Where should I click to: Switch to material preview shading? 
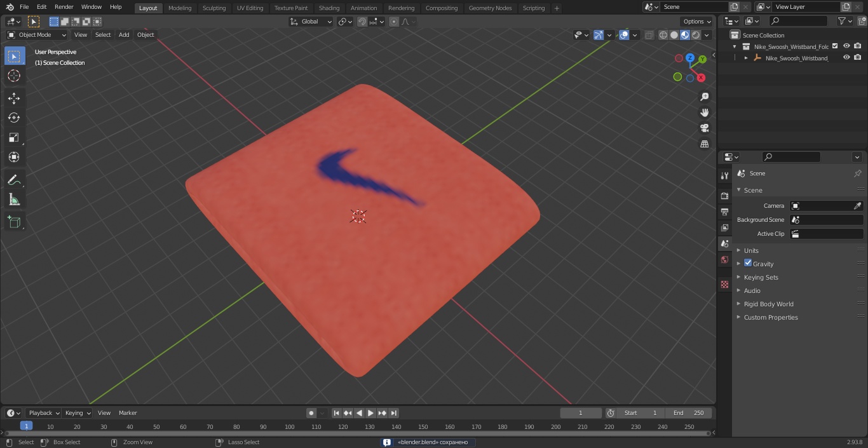[x=685, y=35]
